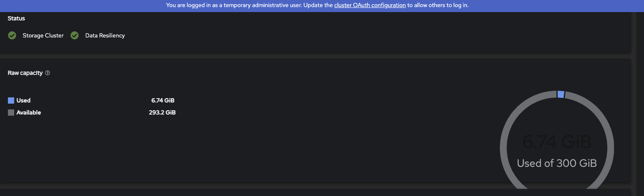Click the 6.74 GiB text inside donut
Screen dimensions: 644x196
point(557,142)
